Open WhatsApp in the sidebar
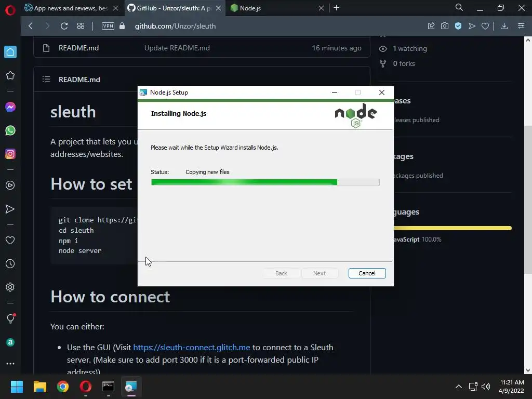 click(10, 130)
